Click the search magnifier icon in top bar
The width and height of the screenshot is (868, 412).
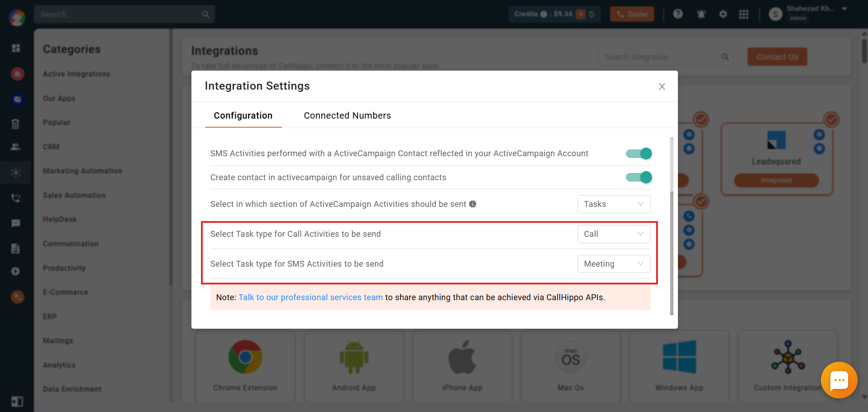click(x=205, y=14)
